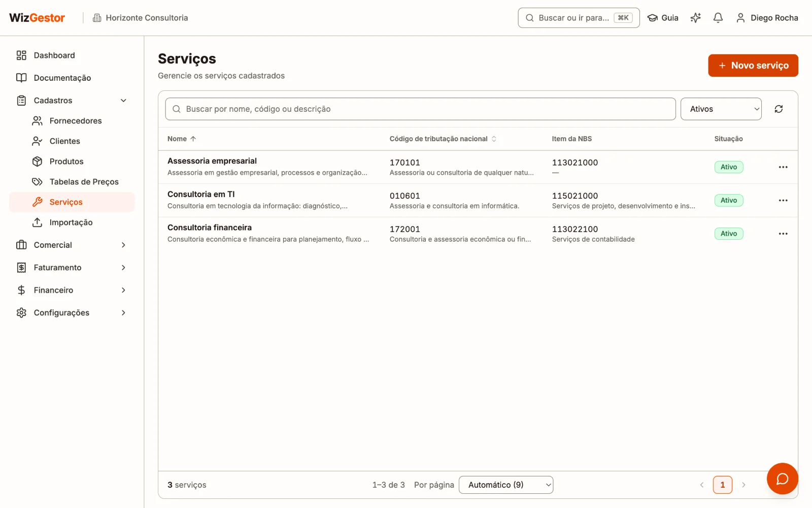Click the Clientes user-check icon
This screenshot has height=508, width=812.
(37, 141)
